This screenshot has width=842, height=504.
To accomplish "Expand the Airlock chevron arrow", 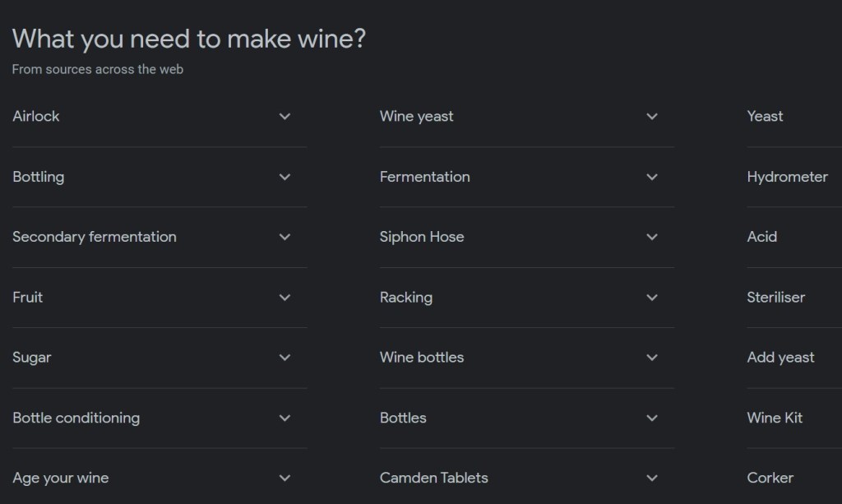I will point(285,117).
